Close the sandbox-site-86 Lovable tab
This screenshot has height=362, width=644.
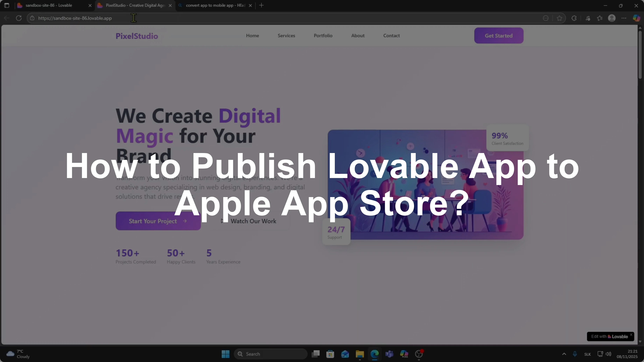coord(90,5)
